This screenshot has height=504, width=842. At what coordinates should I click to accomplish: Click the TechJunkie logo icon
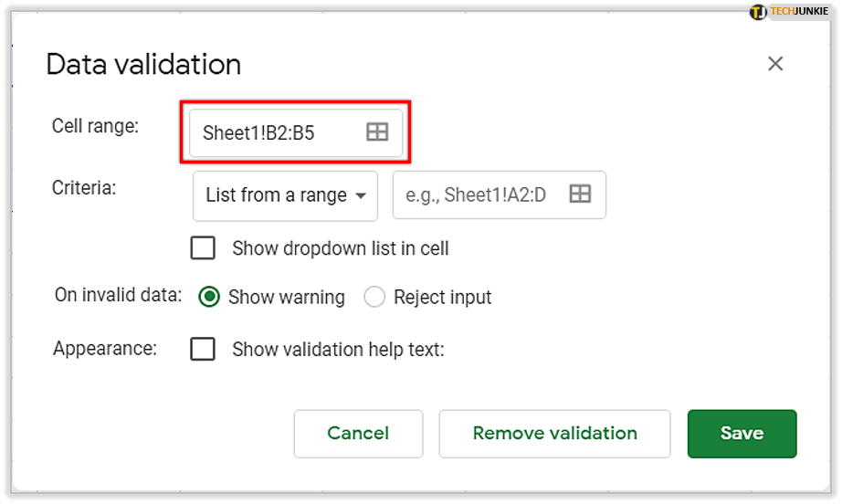(x=758, y=12)
